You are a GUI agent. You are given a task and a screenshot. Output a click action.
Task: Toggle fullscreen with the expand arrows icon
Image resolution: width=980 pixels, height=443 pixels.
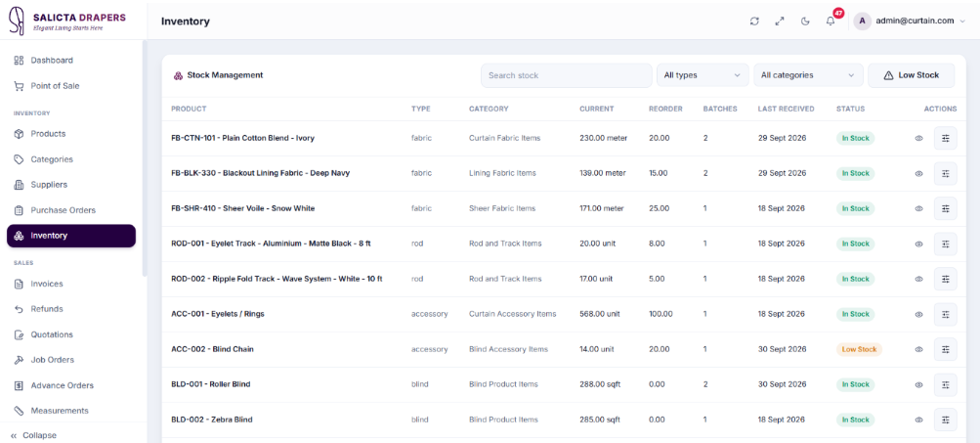[x=780, y=21]
